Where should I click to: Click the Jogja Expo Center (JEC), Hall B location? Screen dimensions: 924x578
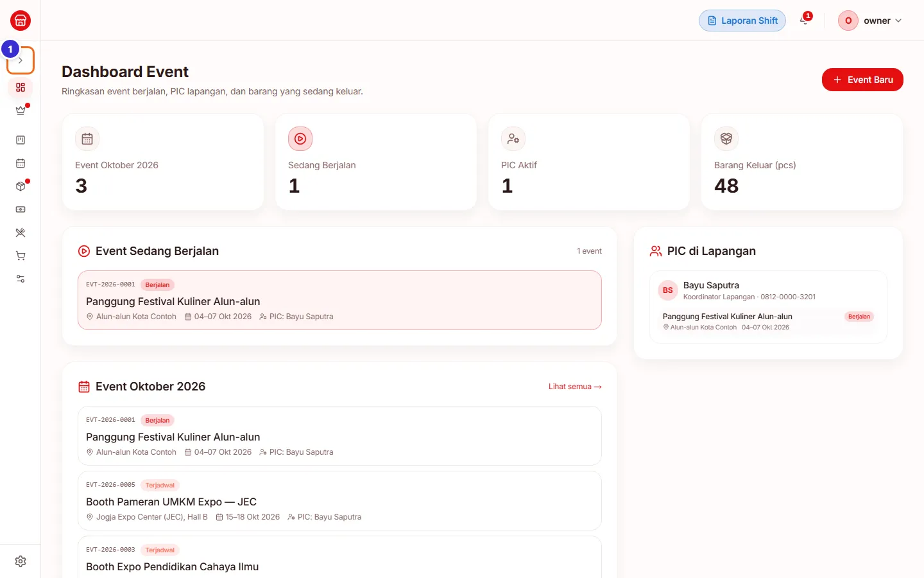click(152, 517)
